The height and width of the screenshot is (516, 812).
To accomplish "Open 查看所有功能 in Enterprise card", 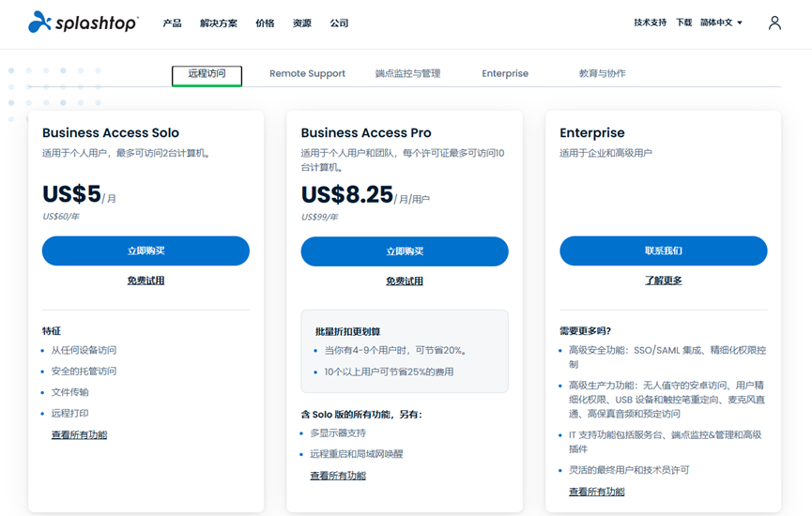I will (x=597, y=492).
